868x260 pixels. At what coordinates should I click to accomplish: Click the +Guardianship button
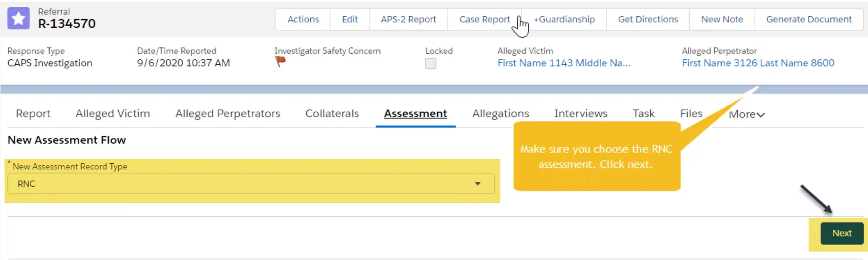coord(564,19)
